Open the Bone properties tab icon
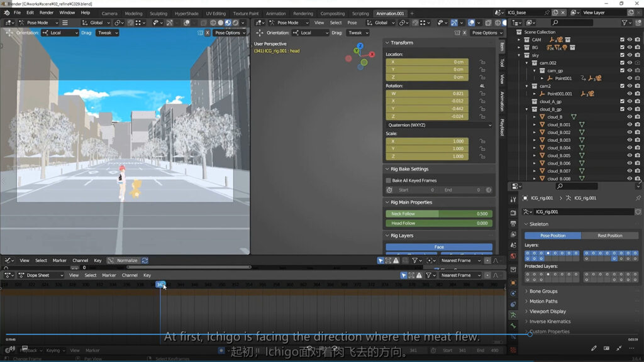The height and width of the screenshot is (362, 644). click(x=514, y=325)
